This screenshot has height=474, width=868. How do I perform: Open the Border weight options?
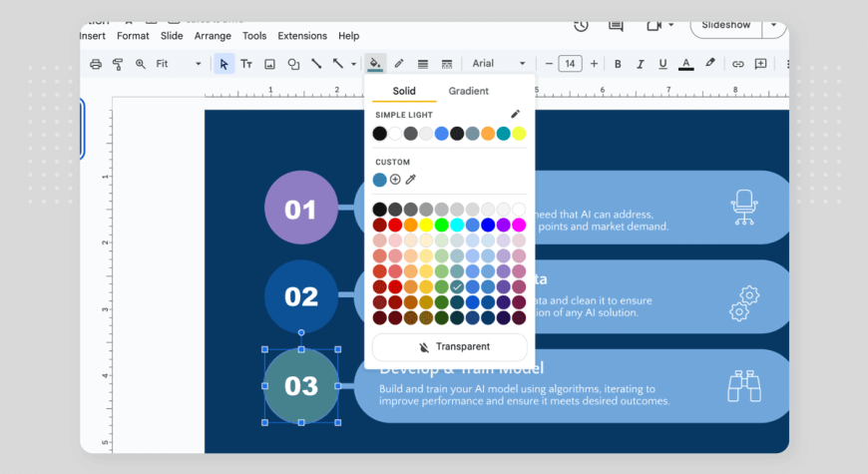(x=423, y=64)
